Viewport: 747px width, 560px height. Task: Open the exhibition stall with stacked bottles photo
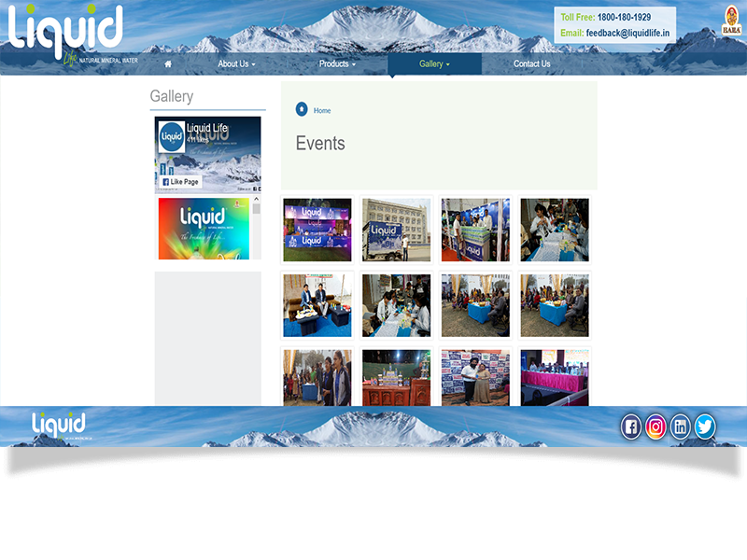pos(475,230)
